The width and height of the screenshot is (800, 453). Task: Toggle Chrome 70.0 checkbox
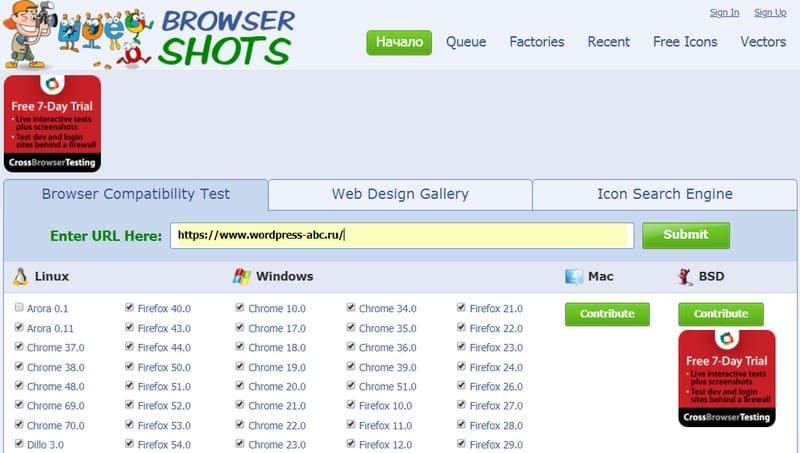pos(19,424)
